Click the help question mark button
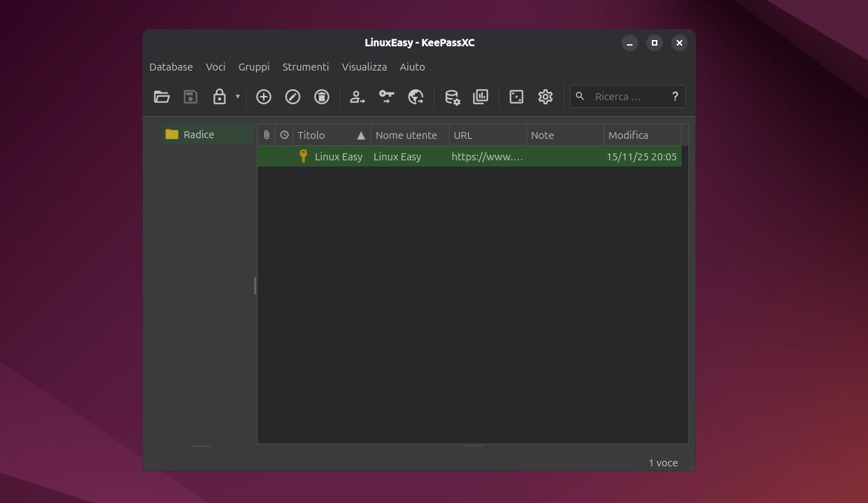The height and width of the screenshot is (503, 868). [675, 96]
